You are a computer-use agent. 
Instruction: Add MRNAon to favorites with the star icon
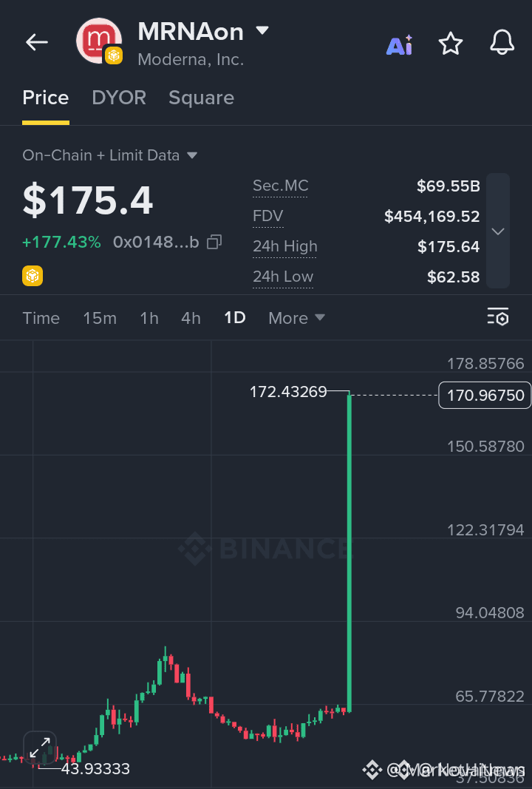(x=451, y=44)
